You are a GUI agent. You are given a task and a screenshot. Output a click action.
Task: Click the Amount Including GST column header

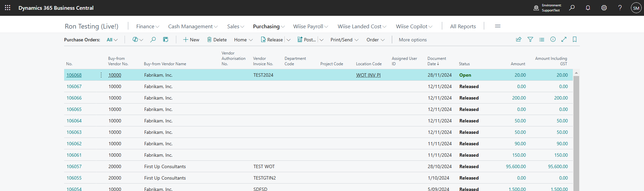[551, 61]
